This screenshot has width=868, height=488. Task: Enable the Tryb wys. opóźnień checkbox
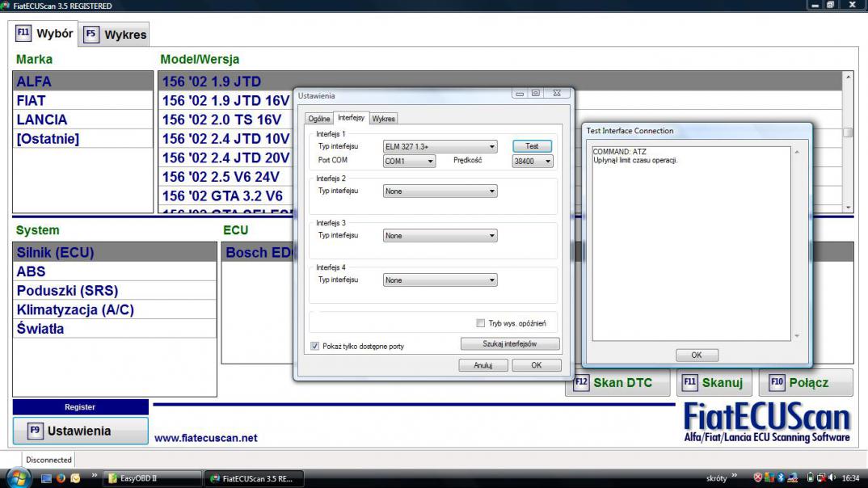coord(481,323)
